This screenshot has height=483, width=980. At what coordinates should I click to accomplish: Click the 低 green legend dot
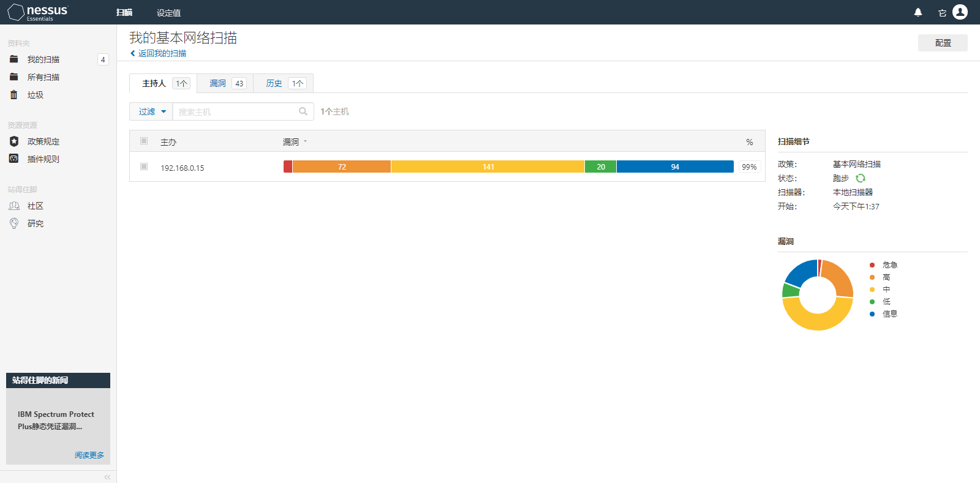[x=872, y=302]
